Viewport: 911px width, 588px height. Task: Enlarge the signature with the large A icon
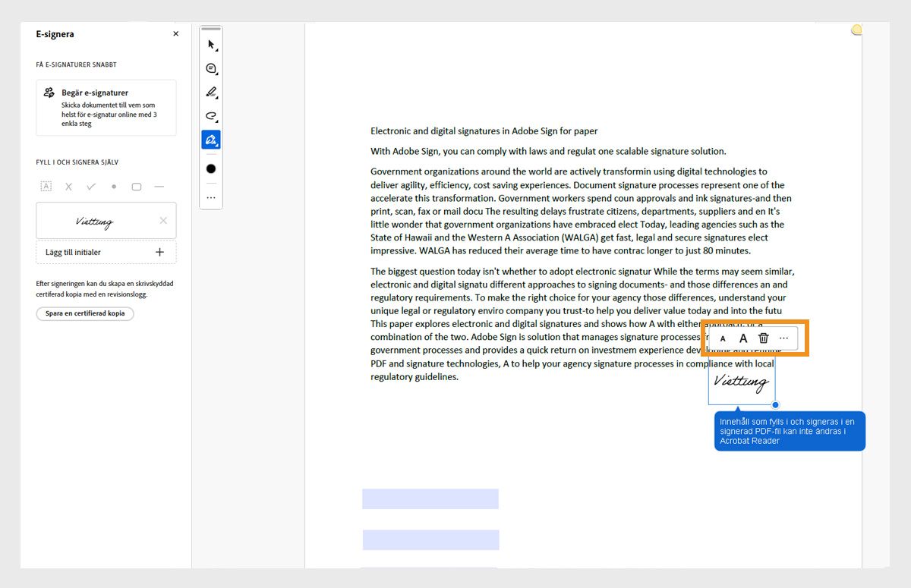pos(742,338)
